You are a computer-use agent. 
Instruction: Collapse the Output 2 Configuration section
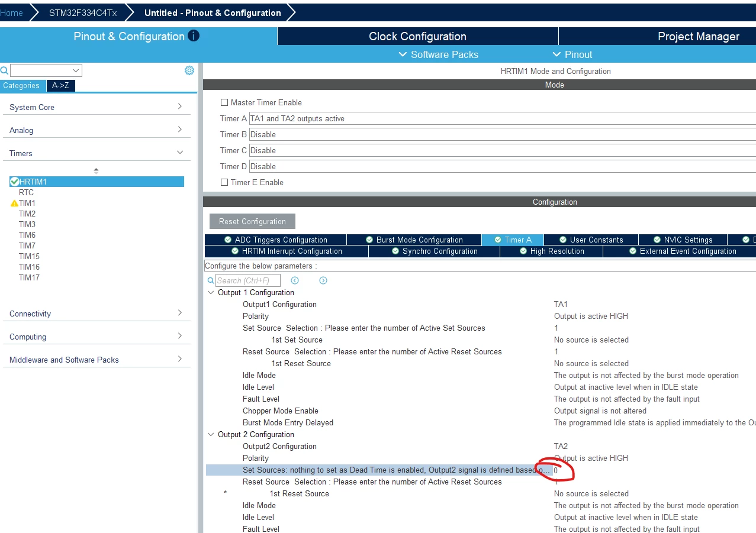(x=211, y=434)
